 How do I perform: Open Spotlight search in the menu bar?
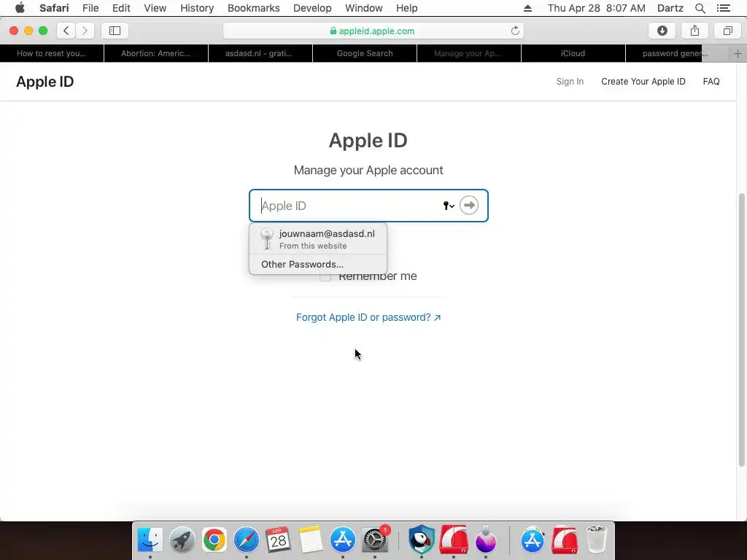point(700,8)
